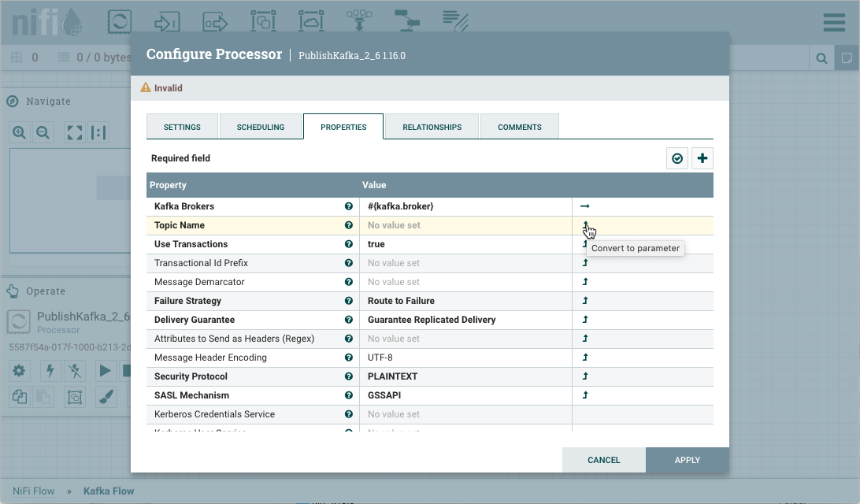Screen dimensions: 860x504
Task: Cancel the processor configuration
Action: pyautogui.click(x=604, y=460)
